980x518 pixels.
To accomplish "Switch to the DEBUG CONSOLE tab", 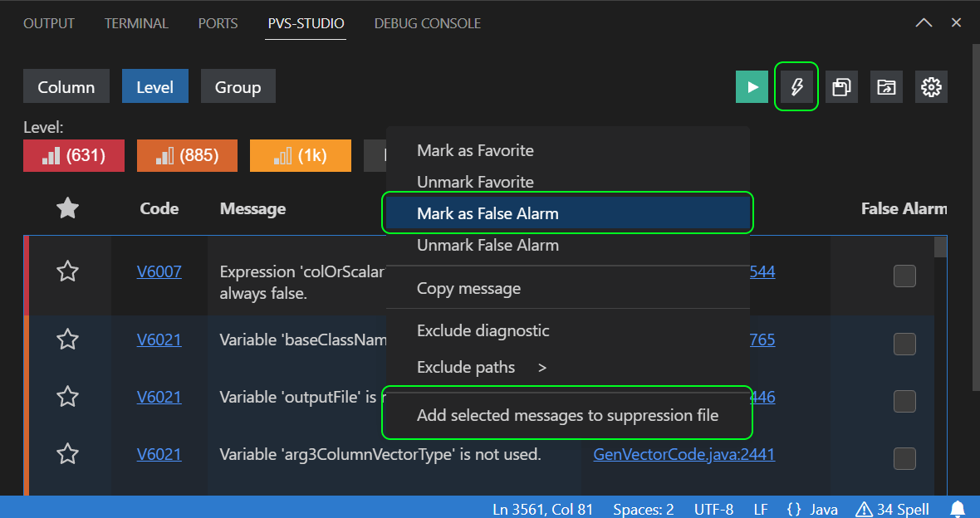I will tap(428, 23).
